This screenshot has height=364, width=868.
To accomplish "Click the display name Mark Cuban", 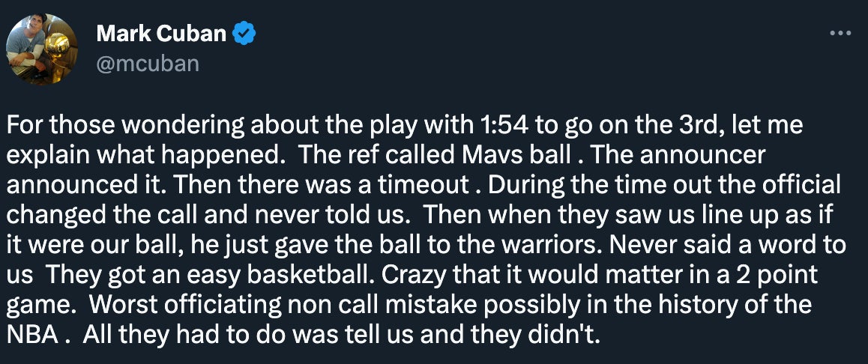I will coord(160,34).
